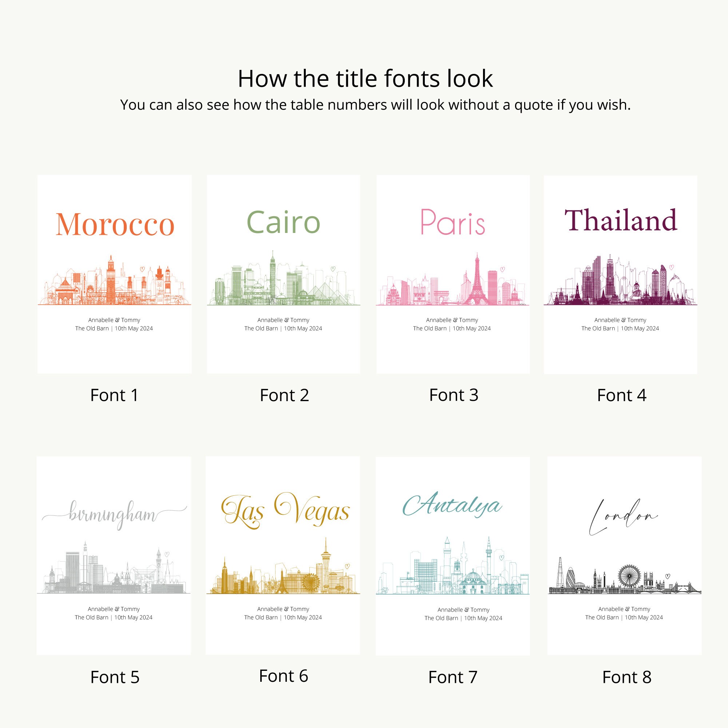728x728 pixels.
Task: Click the pink Paris title
Action: pyautogui.click(x=452, y=222)
